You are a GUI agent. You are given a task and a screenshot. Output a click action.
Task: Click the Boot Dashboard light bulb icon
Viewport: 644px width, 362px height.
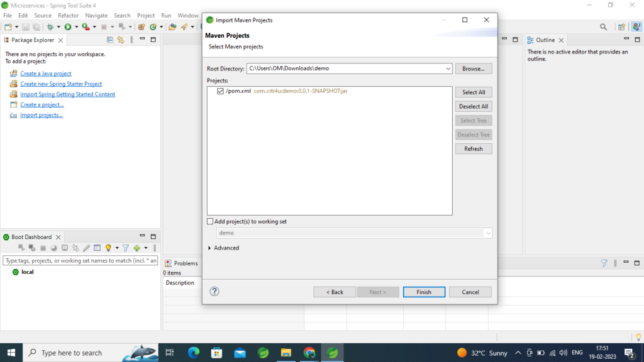108,248
